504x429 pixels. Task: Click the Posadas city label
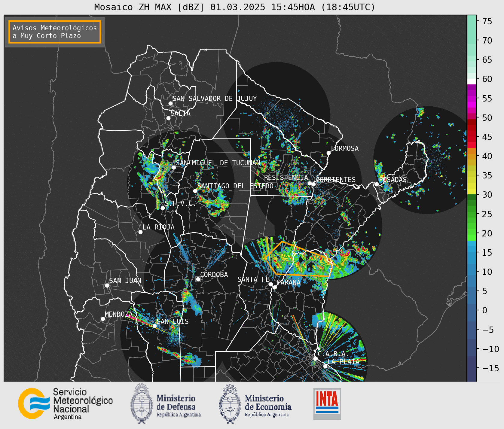pos(393,180)
